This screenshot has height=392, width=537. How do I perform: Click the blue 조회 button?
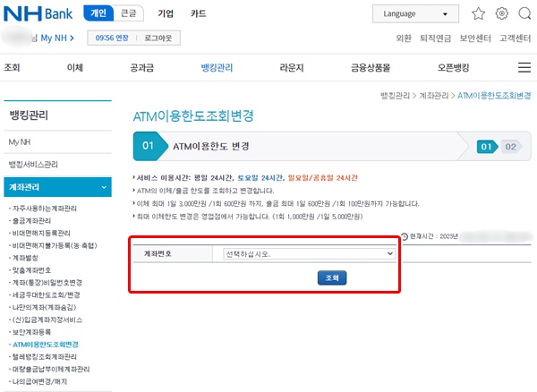click(332, 277)
